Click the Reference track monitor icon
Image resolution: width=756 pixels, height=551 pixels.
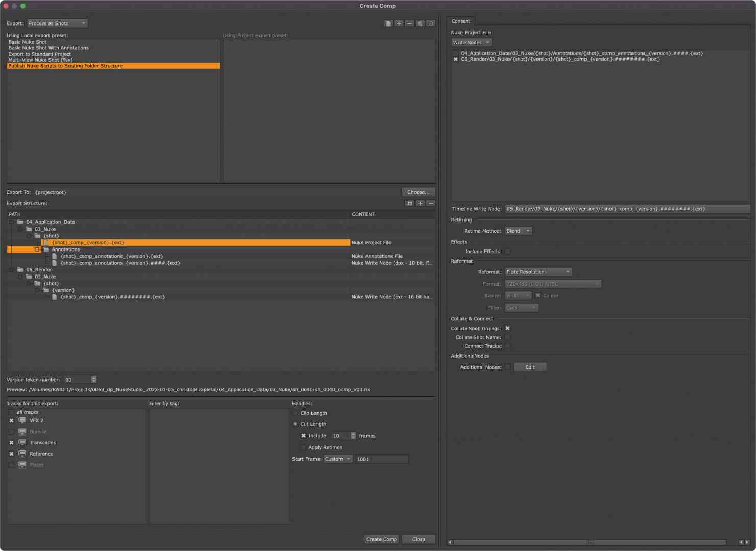[x=22, y=454]
